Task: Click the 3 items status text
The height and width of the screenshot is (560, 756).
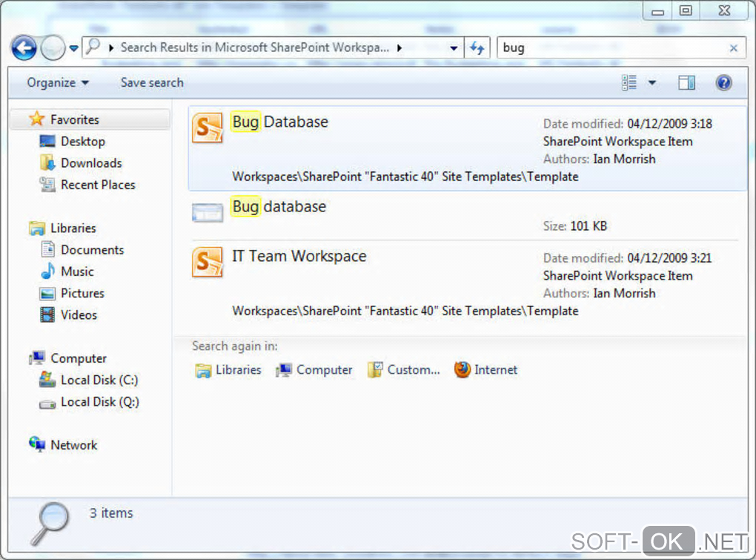Action: pyautogui.click(x=111, y=513)
